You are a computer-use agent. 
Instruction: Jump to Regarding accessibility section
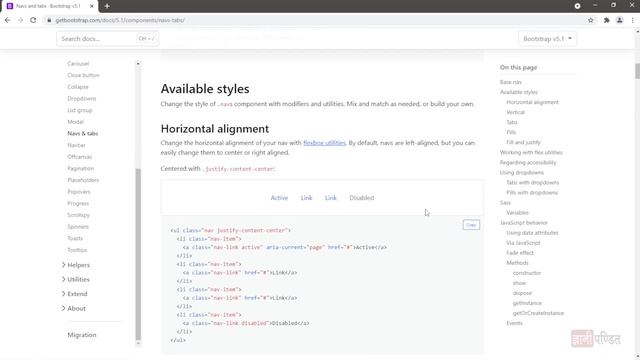click(x=528, y=162)
